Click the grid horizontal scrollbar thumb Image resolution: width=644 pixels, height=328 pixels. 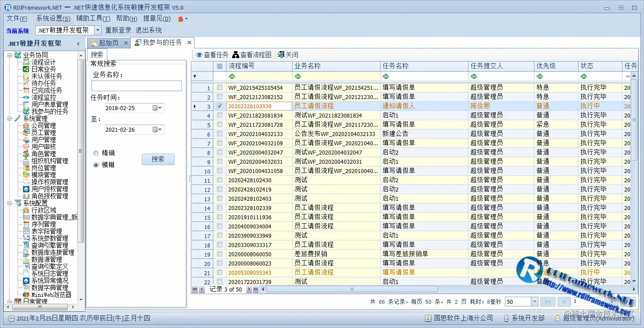pyautogui.click(x=352, y=289)
